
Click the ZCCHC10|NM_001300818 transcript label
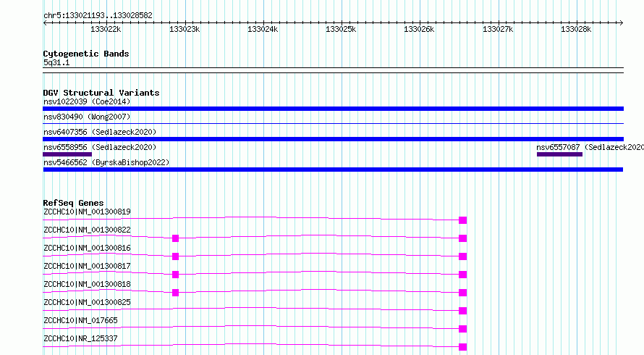click(x=87, y=284)
